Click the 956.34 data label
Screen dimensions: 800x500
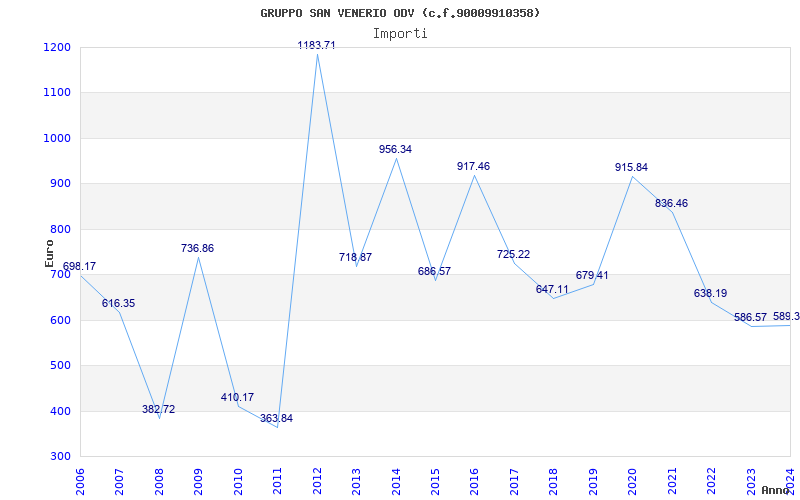pos(395,149)
